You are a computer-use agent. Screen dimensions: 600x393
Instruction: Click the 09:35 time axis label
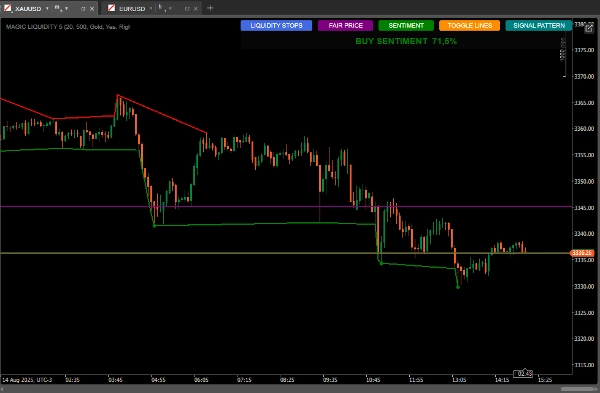pos(330,380)
